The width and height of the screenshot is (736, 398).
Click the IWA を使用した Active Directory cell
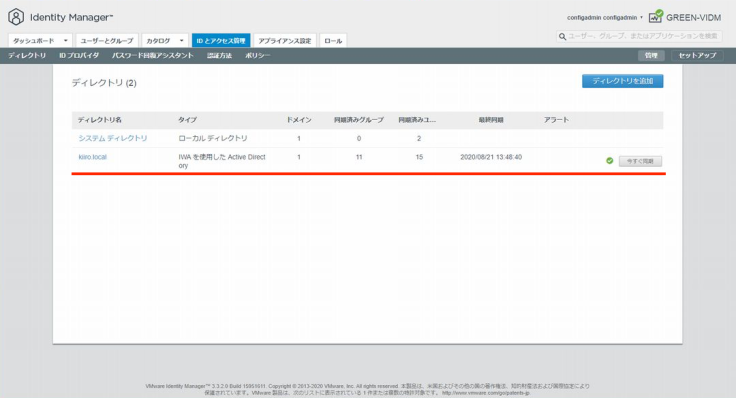pos(222,161)
